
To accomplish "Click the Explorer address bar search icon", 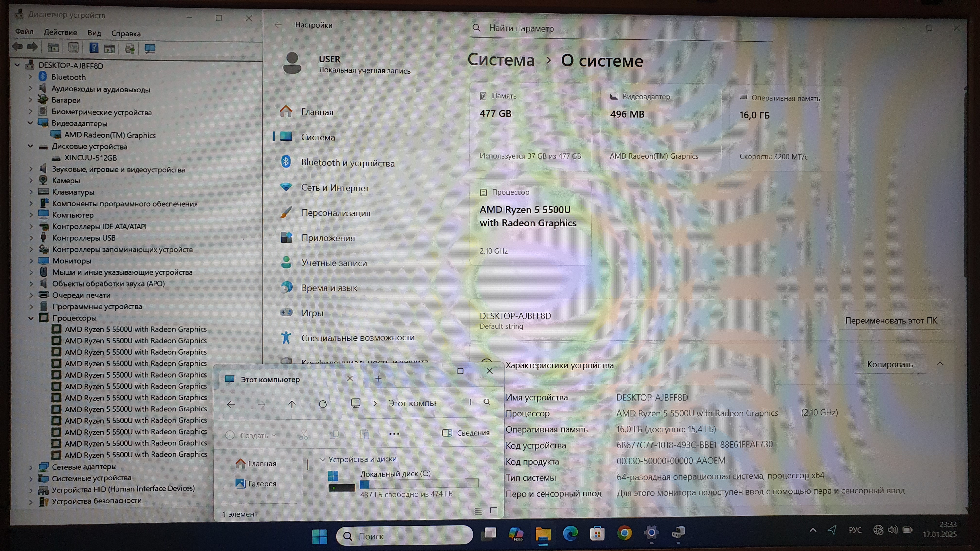I will pos(487,402).
